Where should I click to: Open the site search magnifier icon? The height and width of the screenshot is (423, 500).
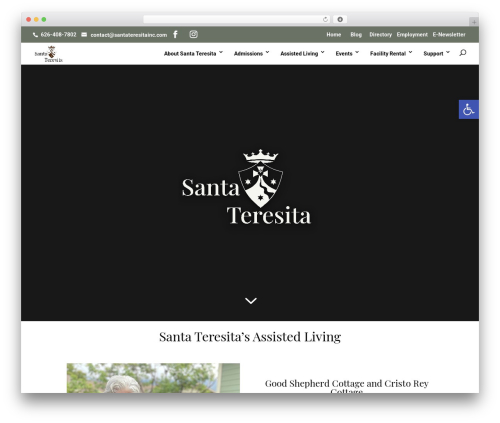463,53
